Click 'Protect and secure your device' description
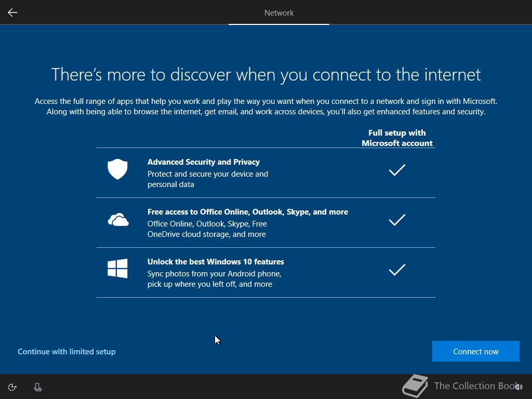Screen dimensions: 532x399 click(208, 179)
